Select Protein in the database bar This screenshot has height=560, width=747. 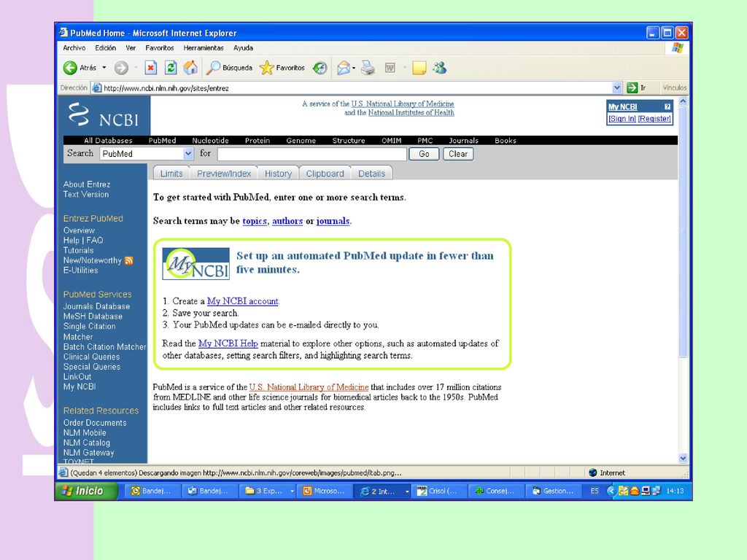(x=258, y=141)
